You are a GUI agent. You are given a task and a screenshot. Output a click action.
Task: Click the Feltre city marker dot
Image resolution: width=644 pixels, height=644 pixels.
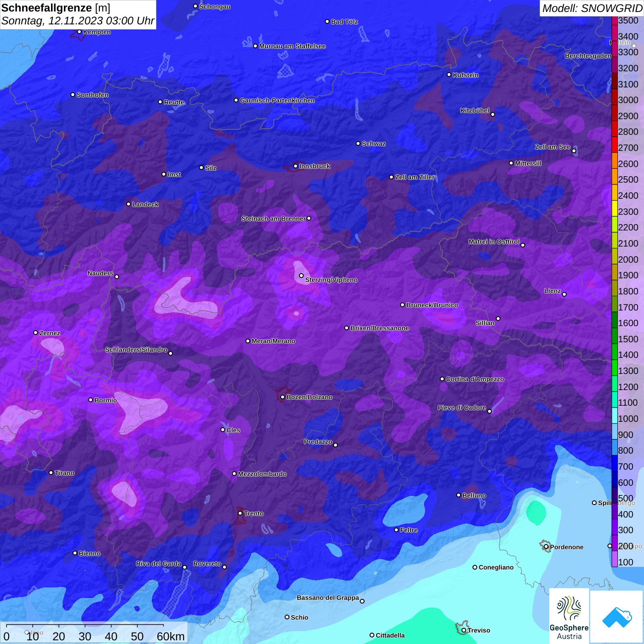[x=396, y=530]
